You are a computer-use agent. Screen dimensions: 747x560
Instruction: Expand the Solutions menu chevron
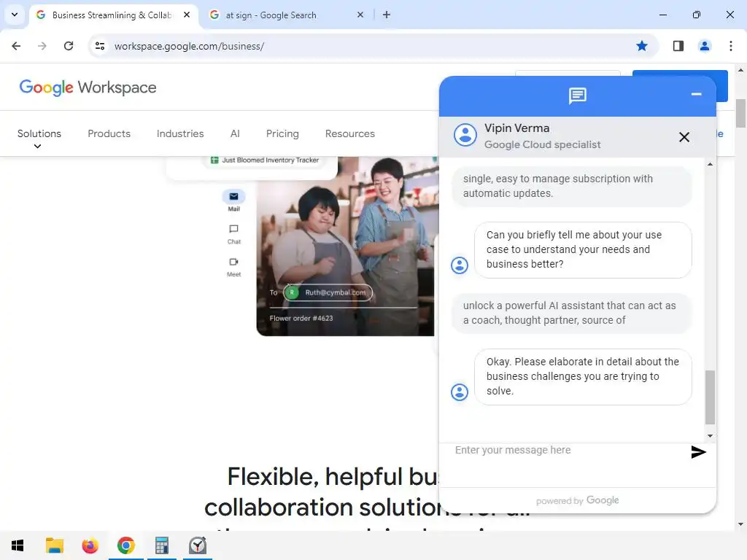coord(37,146)
